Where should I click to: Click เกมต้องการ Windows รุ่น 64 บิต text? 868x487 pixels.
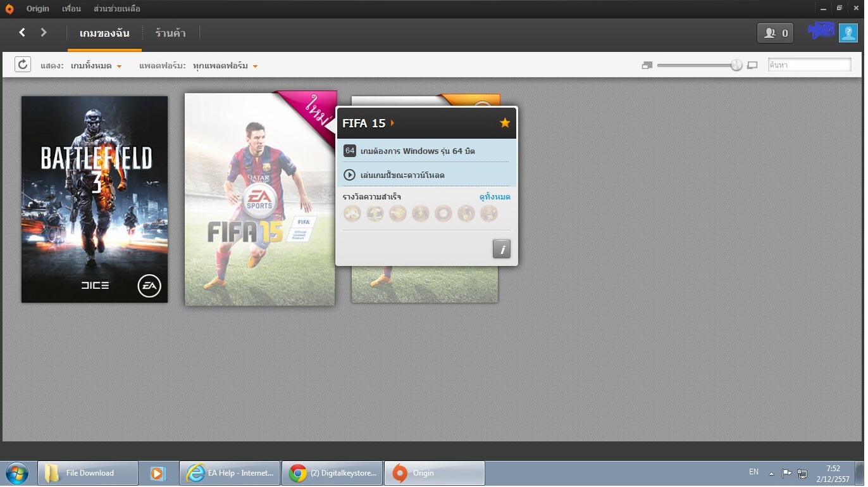418,151
